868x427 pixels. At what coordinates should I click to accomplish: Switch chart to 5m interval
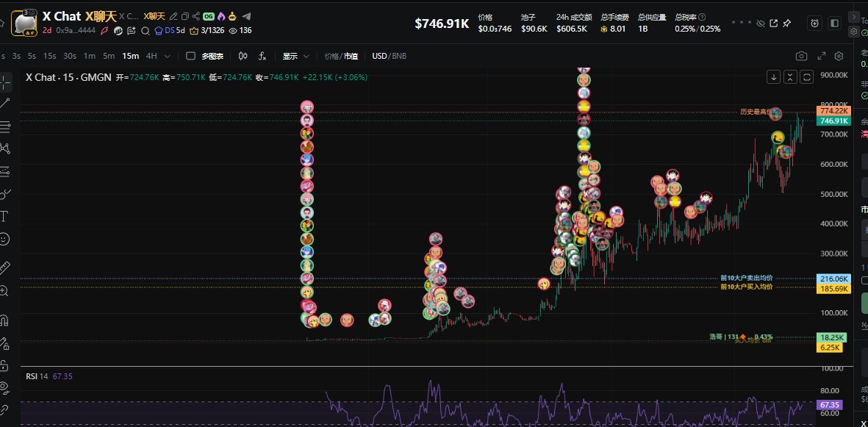tap(109, 56)
